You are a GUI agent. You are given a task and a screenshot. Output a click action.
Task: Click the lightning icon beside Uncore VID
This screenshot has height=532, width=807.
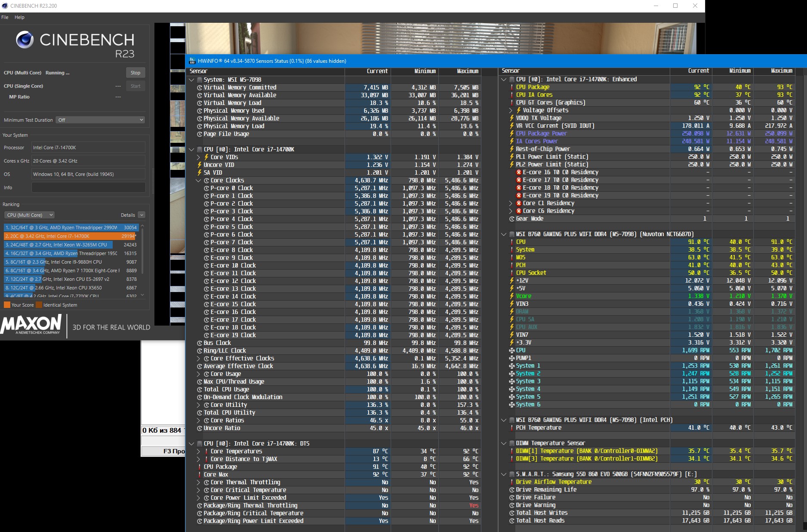click(x=200, y=165)
